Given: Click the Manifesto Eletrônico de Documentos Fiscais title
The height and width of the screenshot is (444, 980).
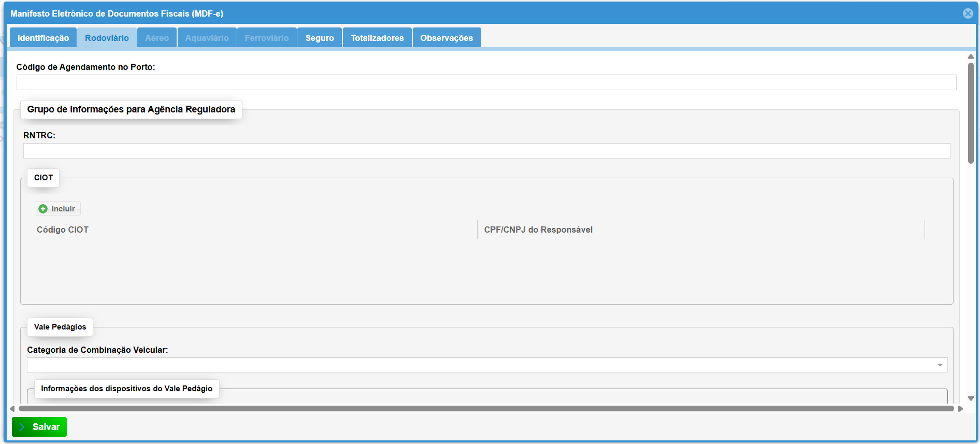Looking at the screenshot, I should click(x=117, y=13).
